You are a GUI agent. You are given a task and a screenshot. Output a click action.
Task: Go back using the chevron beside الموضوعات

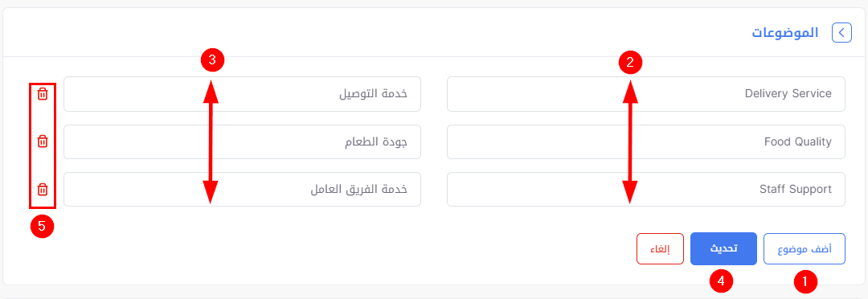tap(841, 33)
